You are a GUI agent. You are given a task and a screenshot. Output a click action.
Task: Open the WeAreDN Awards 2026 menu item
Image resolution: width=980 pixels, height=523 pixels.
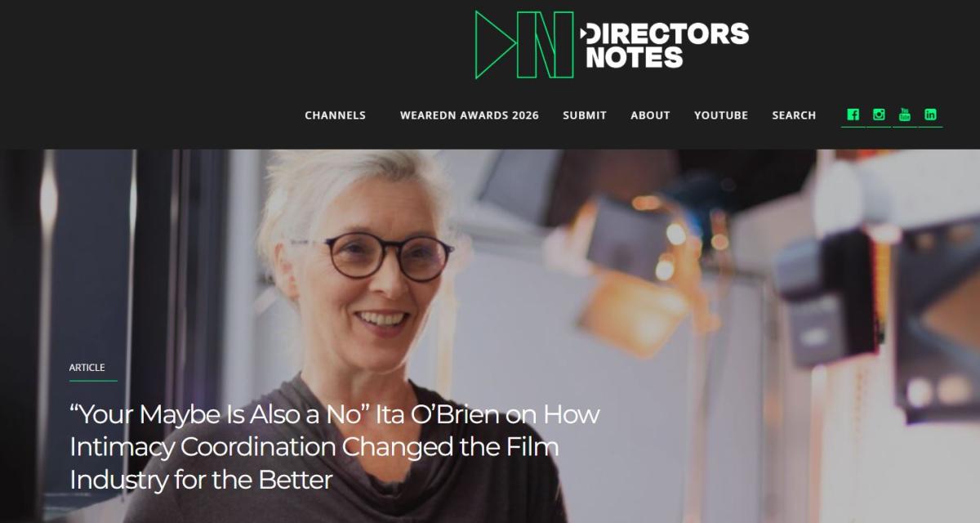pos(470,115)
